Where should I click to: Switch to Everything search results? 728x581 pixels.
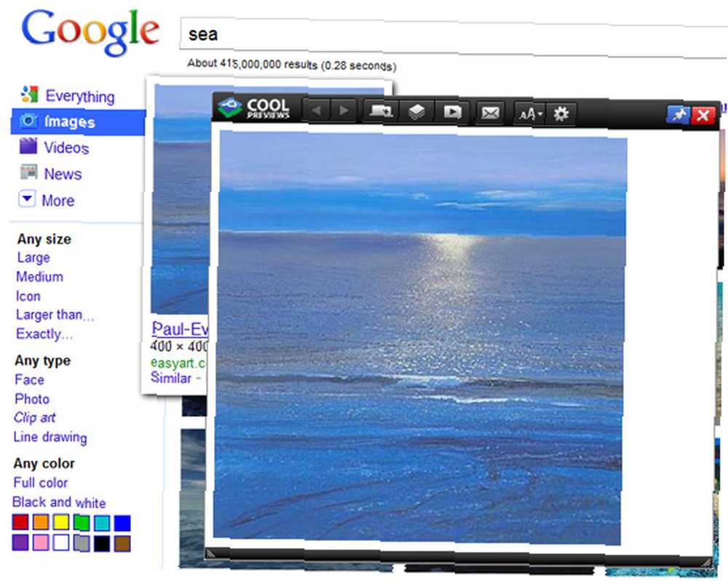(79, 96)
